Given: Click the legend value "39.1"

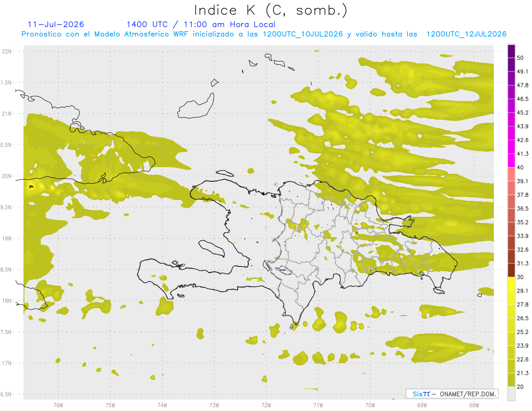Looking at the screenshot, I should [523, 181].
